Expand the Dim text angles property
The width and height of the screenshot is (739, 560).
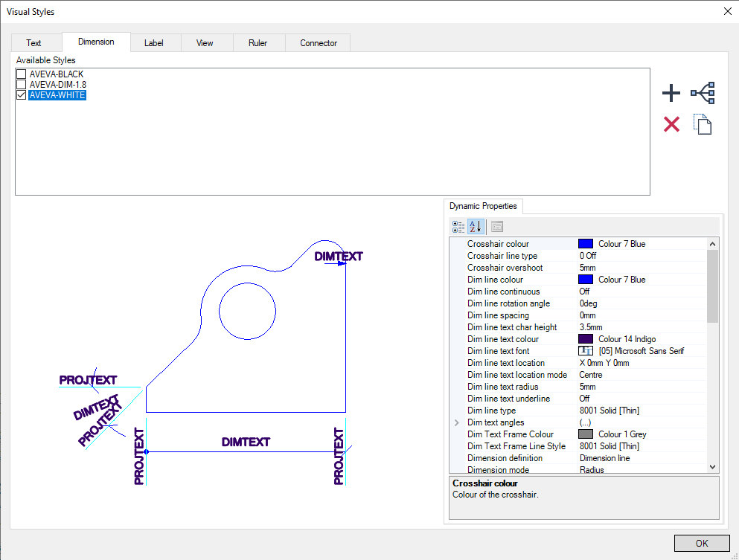[x=456, y=422]
